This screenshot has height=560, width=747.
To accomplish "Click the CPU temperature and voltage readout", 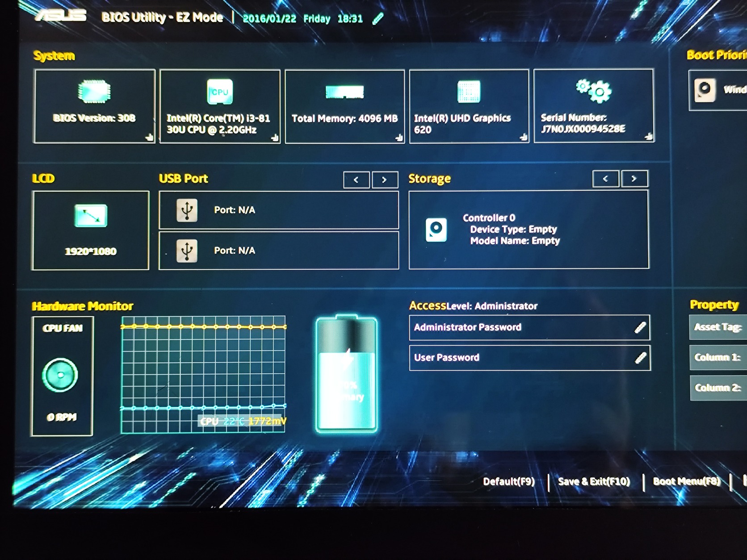I will coord(243,421).
